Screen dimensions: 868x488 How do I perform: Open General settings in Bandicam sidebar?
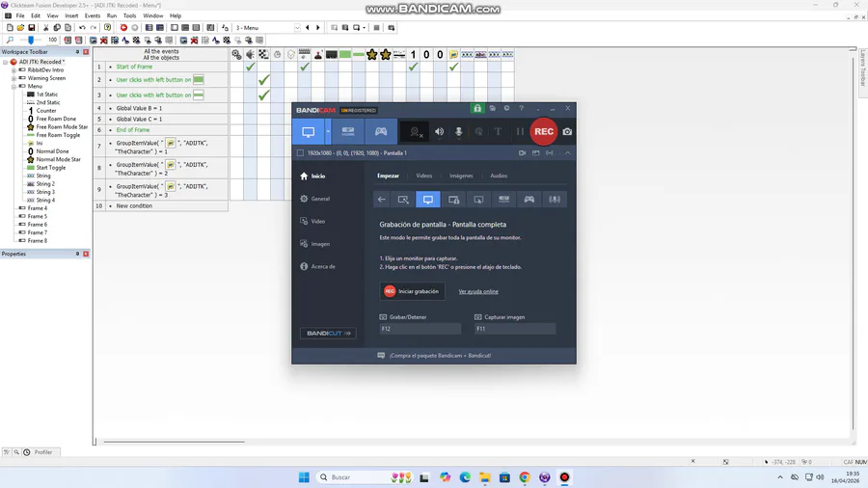tap(315, 199)
